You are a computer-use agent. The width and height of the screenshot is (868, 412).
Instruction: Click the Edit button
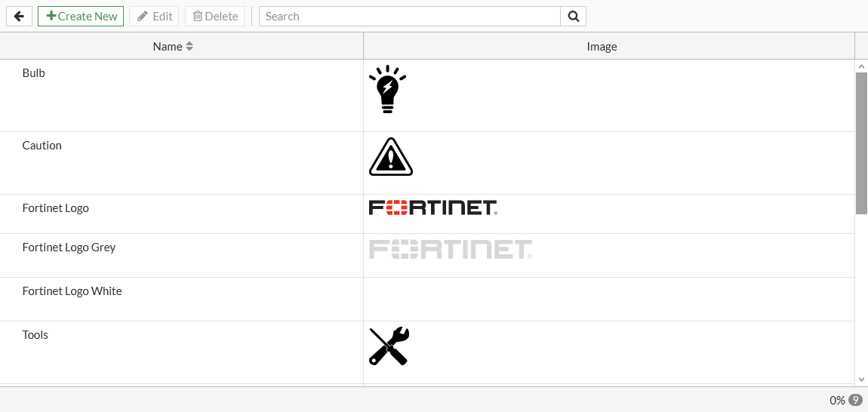[154, 16]
